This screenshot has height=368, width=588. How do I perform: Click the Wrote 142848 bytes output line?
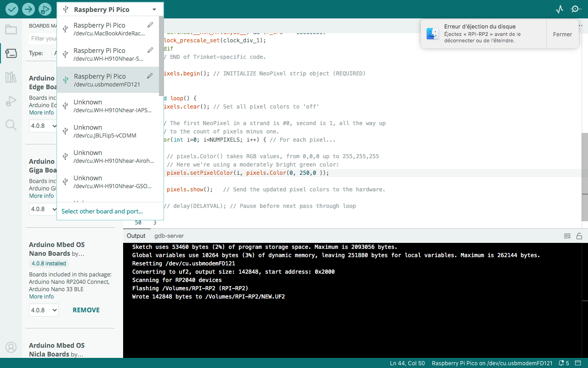pos(209,297)
